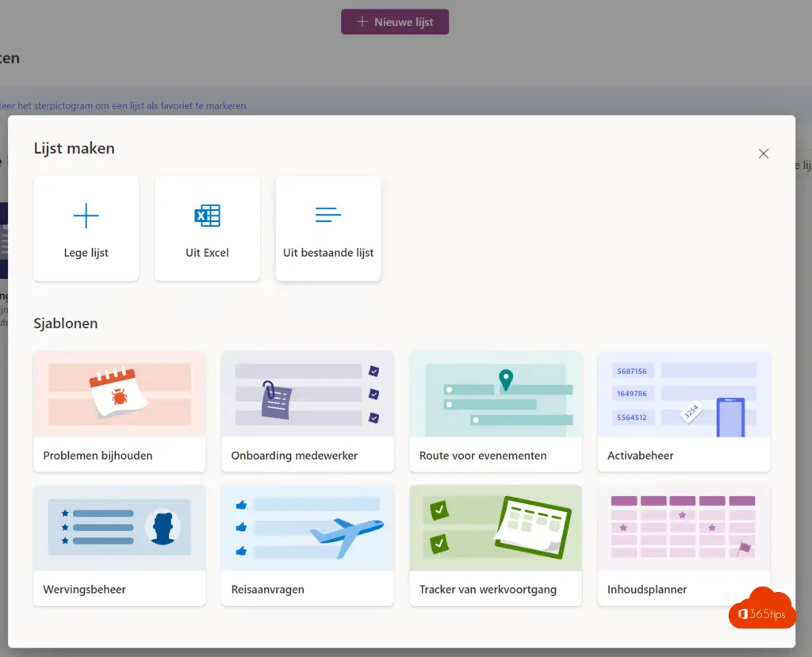
Task: Open the Reisaanvragen template title
Action: point(267,590)
